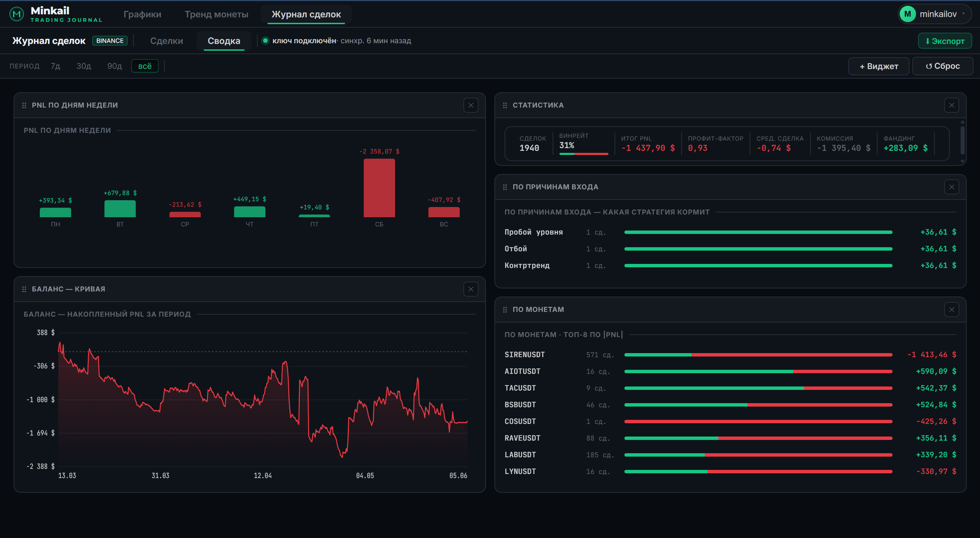Close the PNL по дням недели widget
Viewport: 980px width, 538px height.
[471, 105]
